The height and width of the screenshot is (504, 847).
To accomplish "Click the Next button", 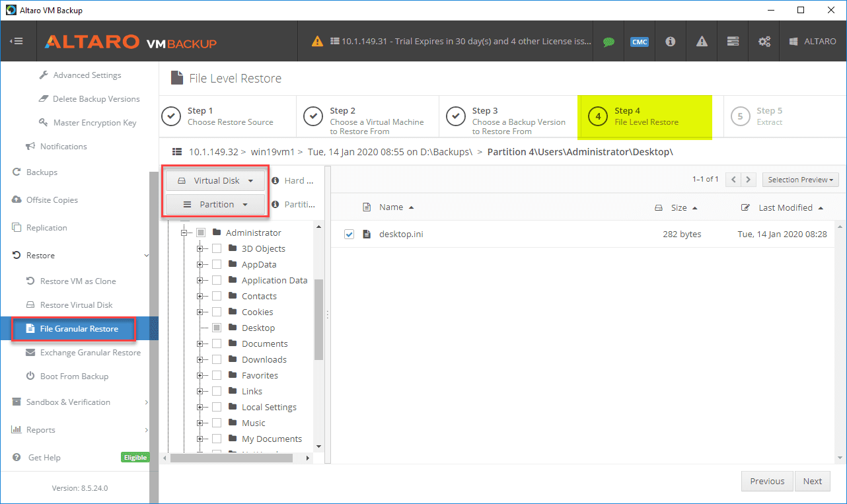I will [813, 481].
